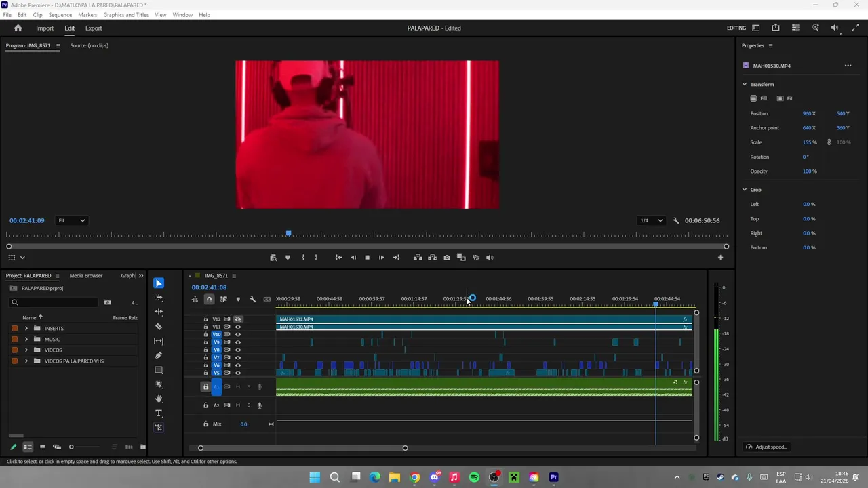The image size is (868, 488).
Task: Select the Rectangle tool
Action: [159, 370]
